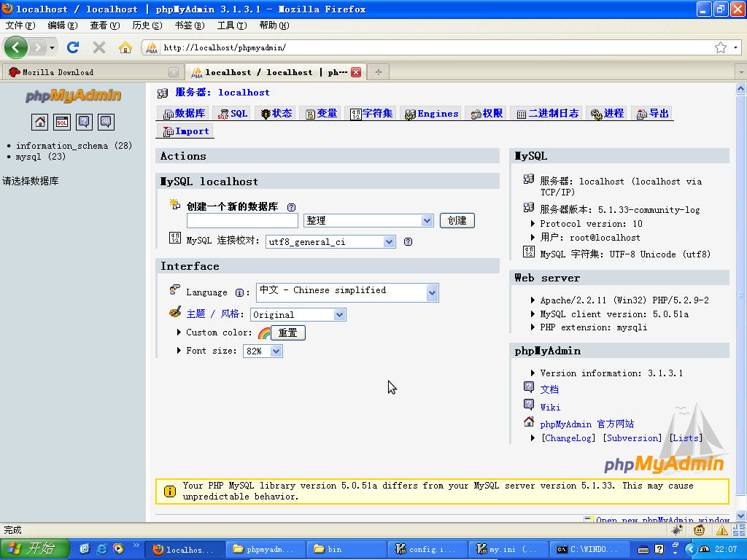This screenshot has height=560, width=747.
Task: Click the help icon beside connection collation
Action: click(x=409, y=242)
